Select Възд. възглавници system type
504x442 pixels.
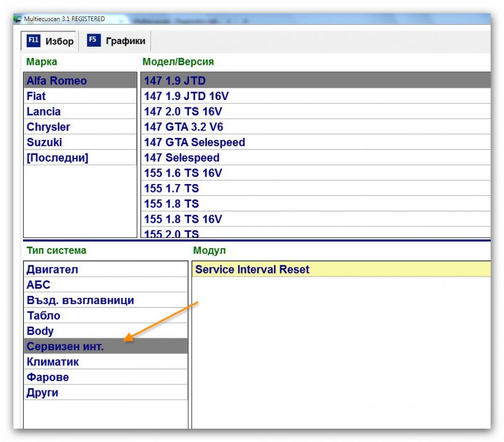coord(80,300)
